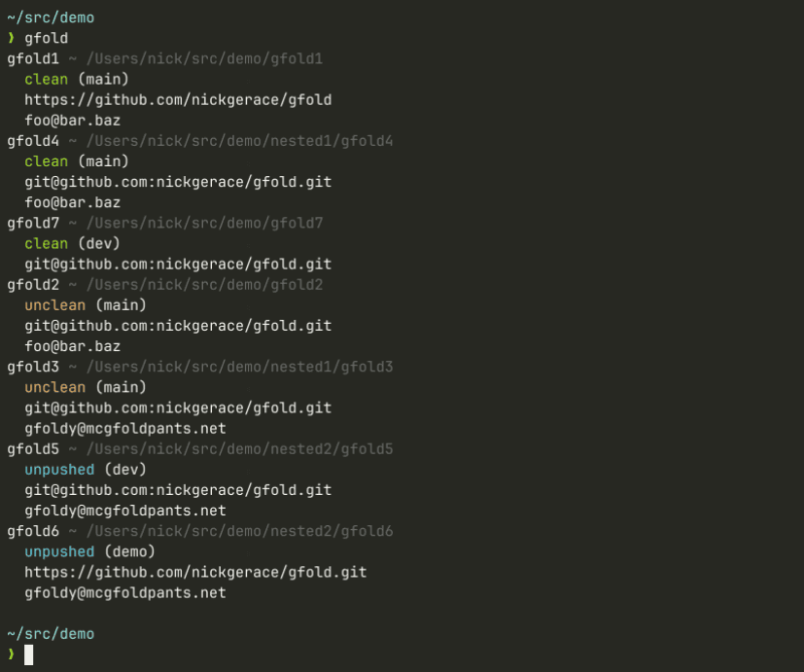Click the gfoldy@mcgfoldpants.net email under gfold3

tap(124, 428)
